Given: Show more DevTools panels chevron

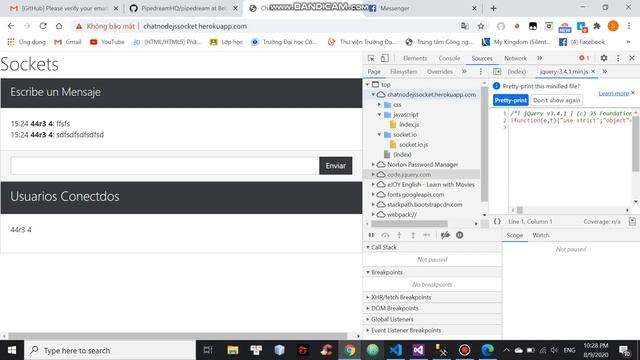Looking at the screenshot, I should click(x=539, y=58).
